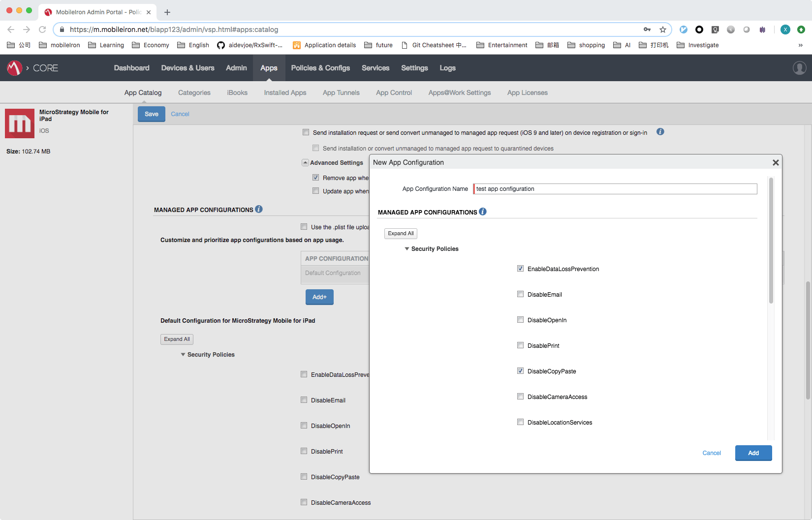The image size is (812, 520).
Task: Click Cancel link next to Save
Action: pos(180,114)
